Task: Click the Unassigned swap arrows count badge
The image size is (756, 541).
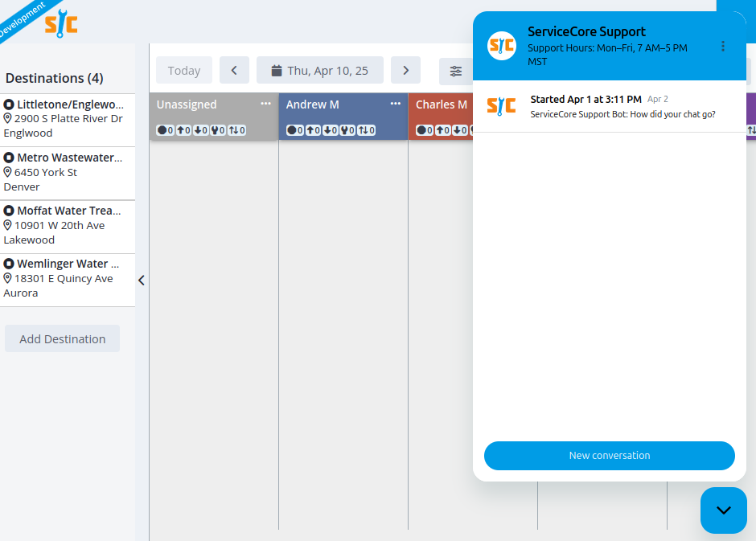Action: (236, 130)
